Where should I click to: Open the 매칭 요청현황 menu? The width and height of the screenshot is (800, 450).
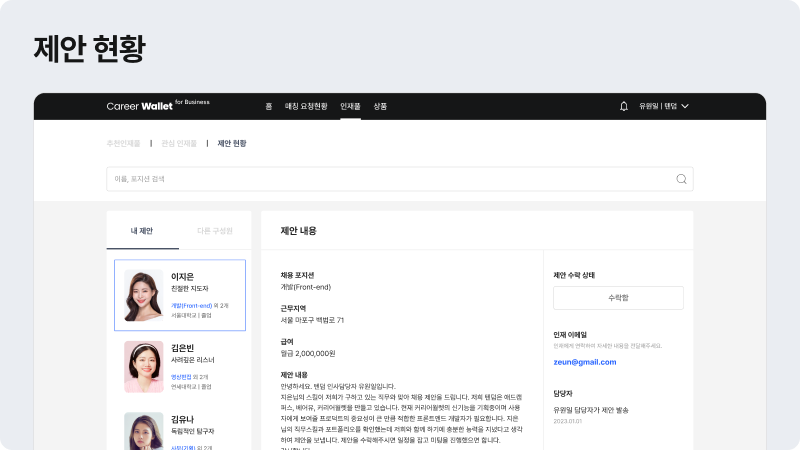[306, 106]
